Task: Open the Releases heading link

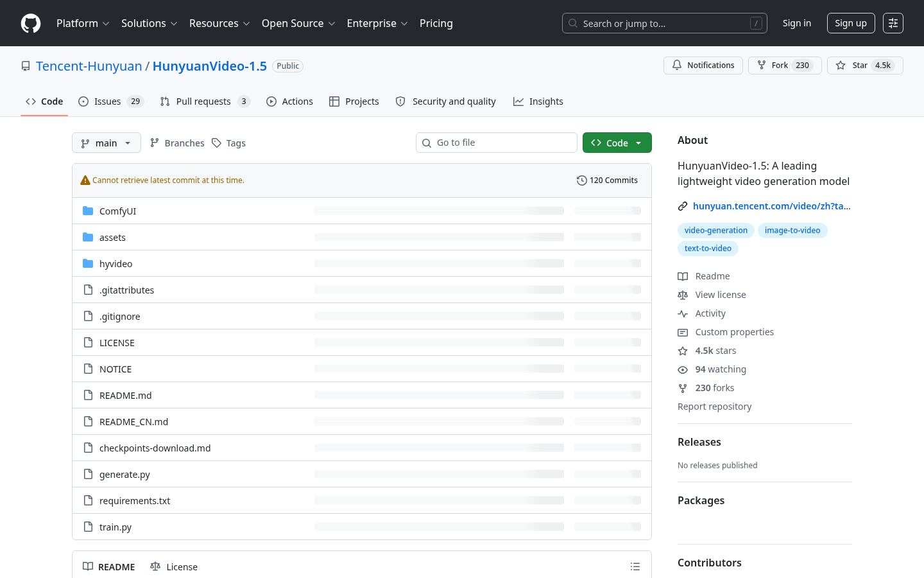Action: click(699, 442)
